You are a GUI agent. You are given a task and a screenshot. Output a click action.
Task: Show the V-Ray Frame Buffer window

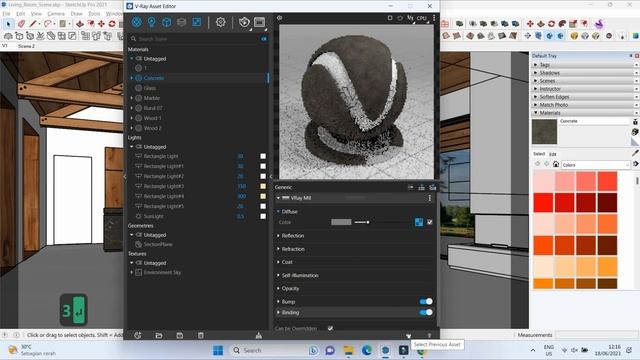[259, 22]
